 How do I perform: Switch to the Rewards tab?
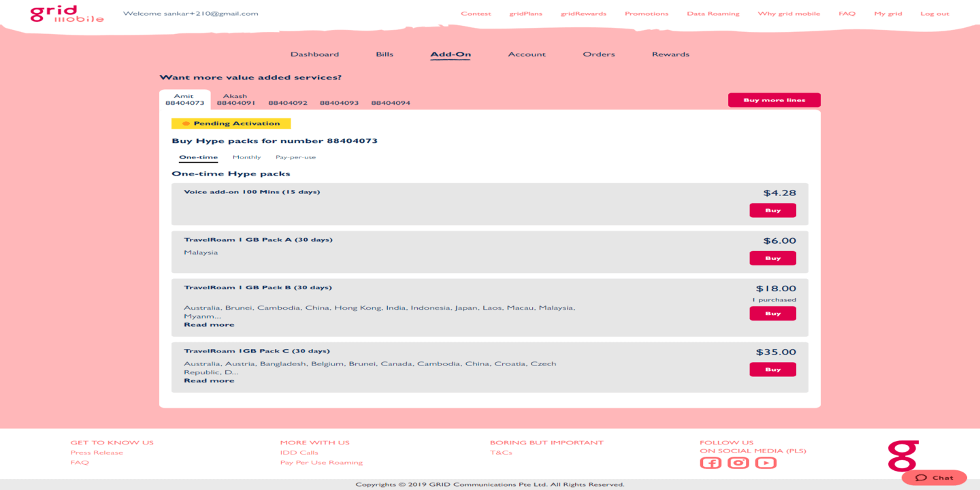pyautogui.click(x=670, y=54)
